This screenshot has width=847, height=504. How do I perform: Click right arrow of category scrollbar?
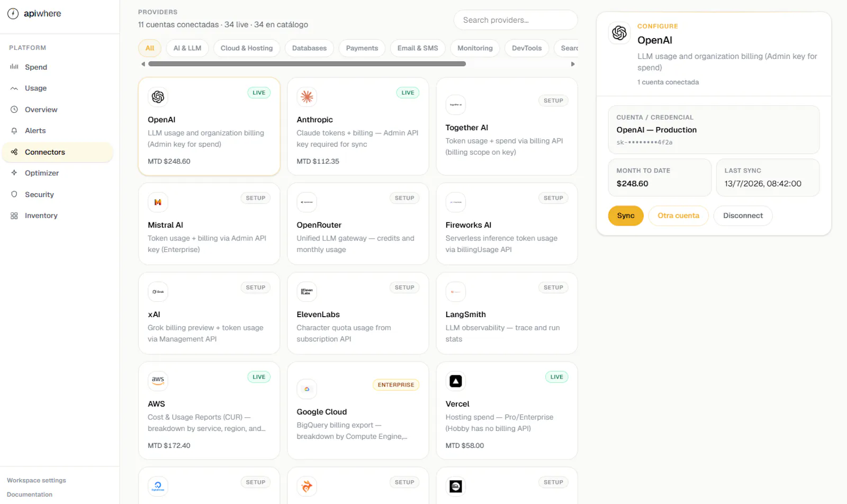pyautogui.click(x=573, y=64)
